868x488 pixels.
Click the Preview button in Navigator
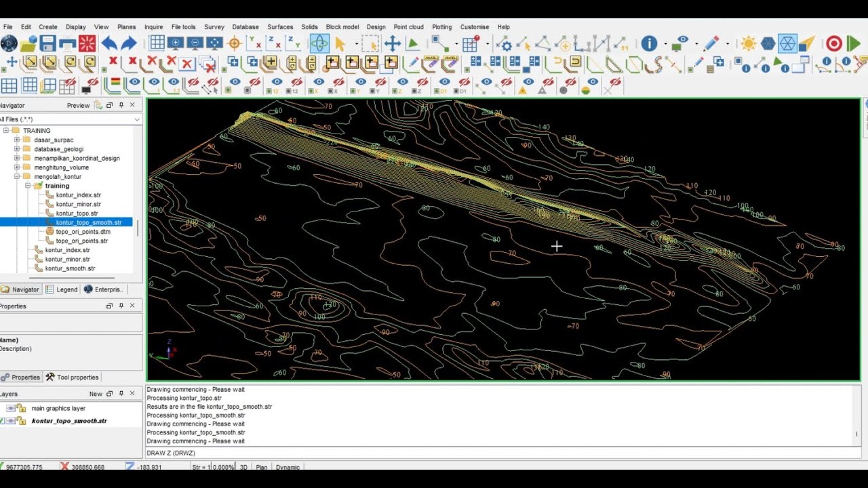78,105
